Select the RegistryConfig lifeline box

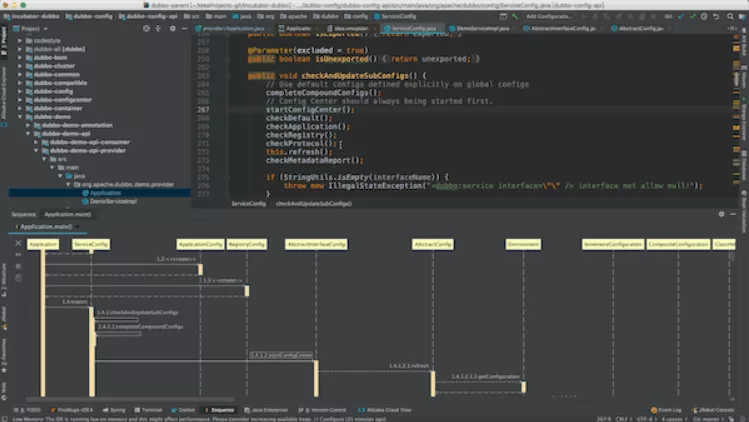pyautogui.click(x=246, y=244)
